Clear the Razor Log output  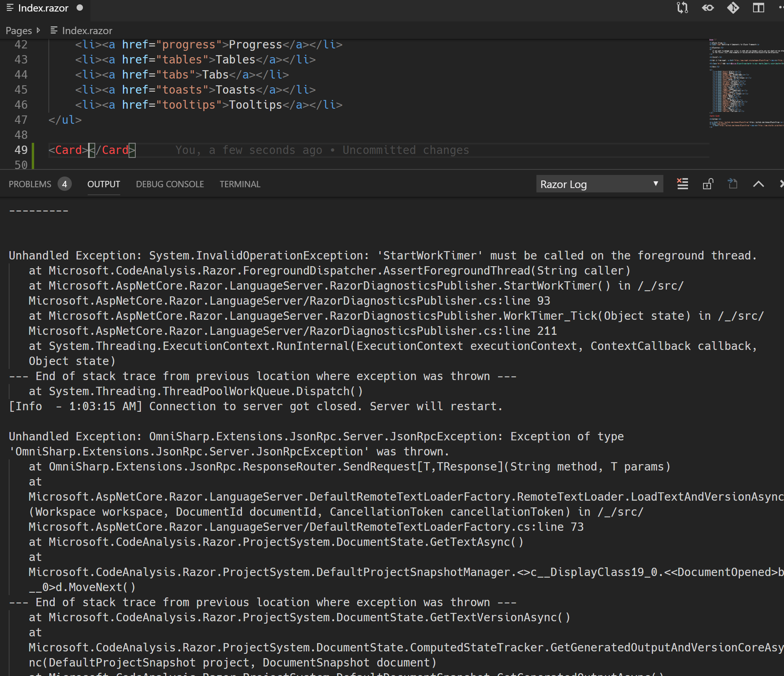pos(682,184)
